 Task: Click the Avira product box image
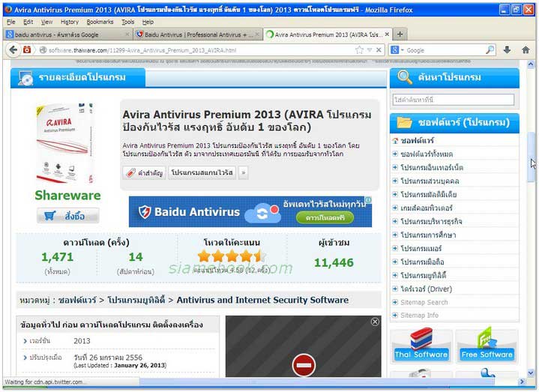pos(64,142)
